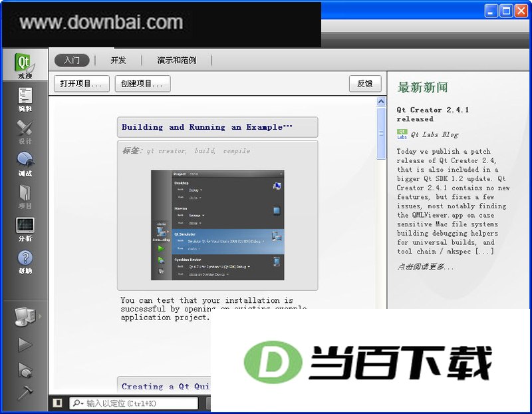This screenshot has width=532, height=414.
Task: Click the 创建项目... button
Action: pyautogui.click(x=142, y=84)
